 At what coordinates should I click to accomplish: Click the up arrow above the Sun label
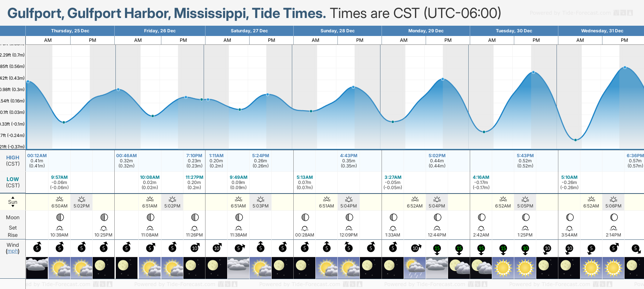[x=13, y=198]
